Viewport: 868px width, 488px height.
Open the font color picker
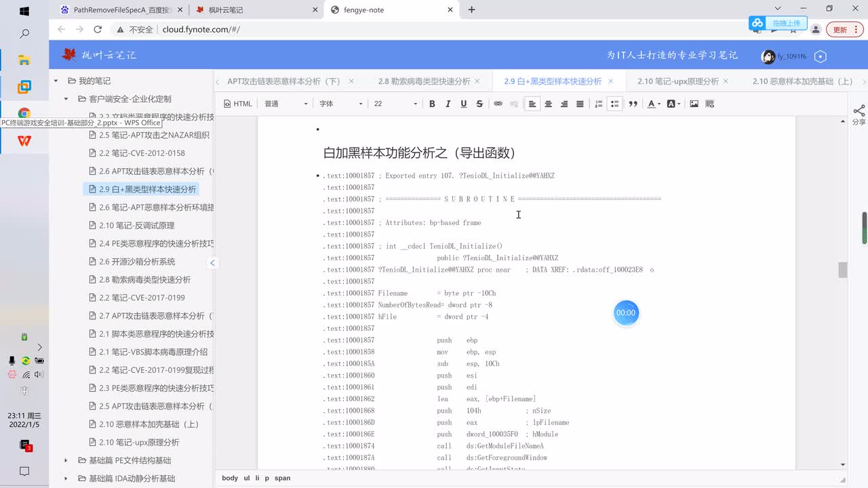653,104
